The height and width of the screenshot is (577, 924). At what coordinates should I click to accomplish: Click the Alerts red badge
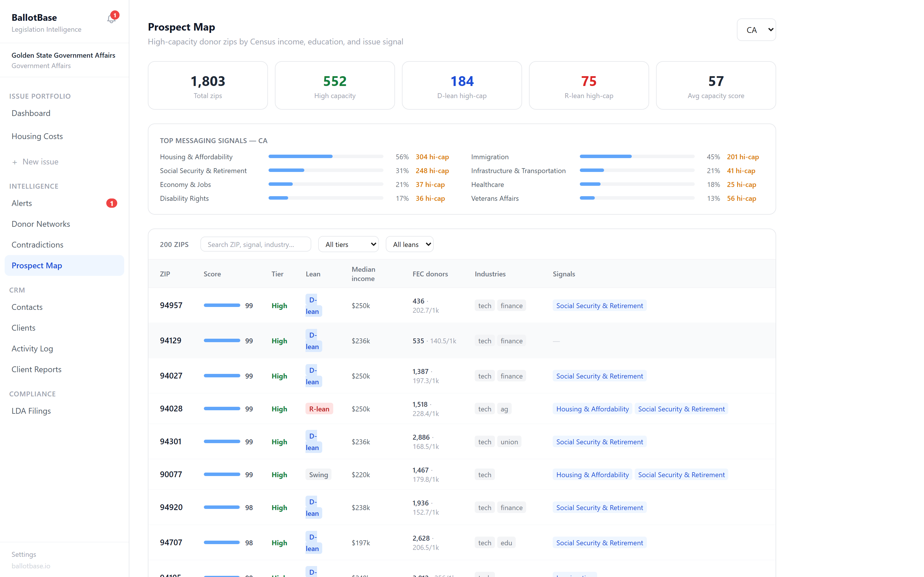click(111, 203)
